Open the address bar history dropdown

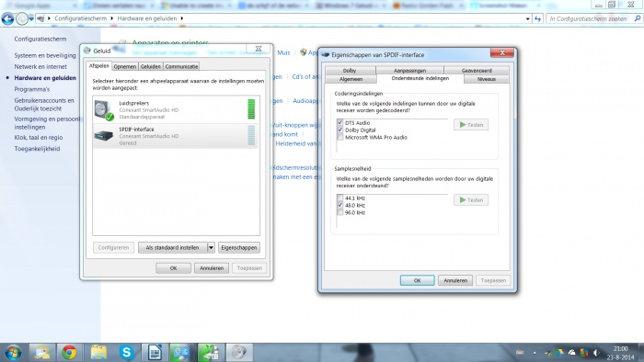pos(528,18)
